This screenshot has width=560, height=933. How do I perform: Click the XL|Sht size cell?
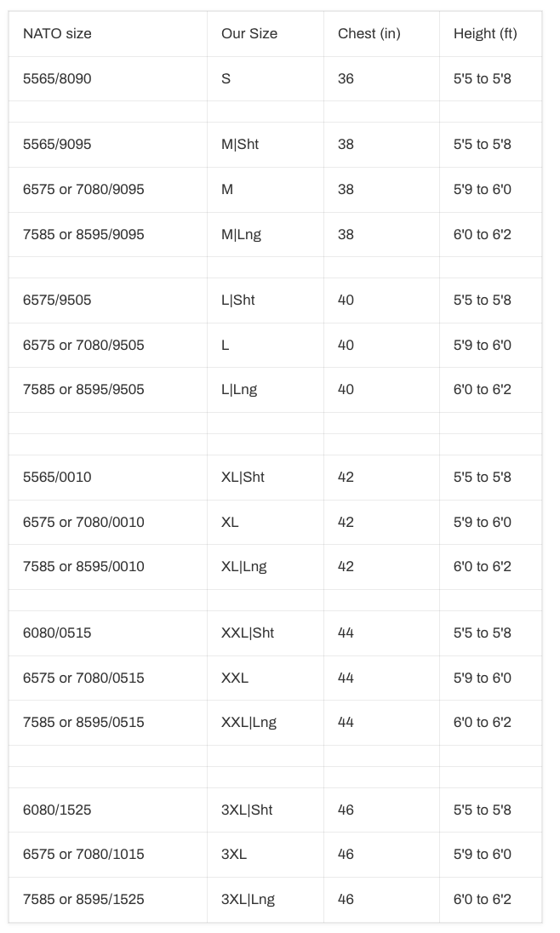[x=243, y=478]
